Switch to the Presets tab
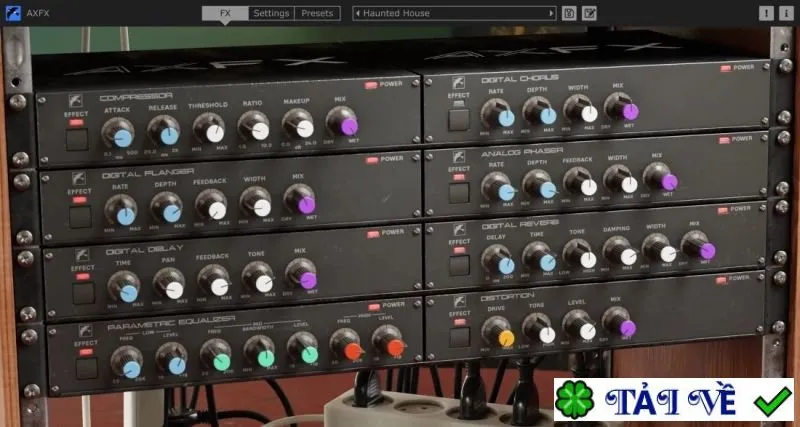The image size is (800, 427). tap(317, 13)
